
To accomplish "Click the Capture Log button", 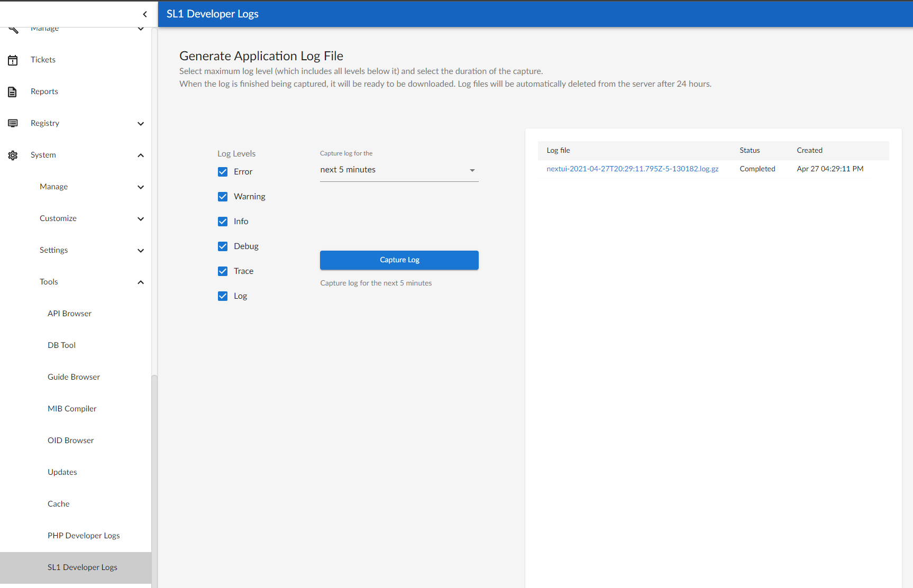I will click(399, 260).
